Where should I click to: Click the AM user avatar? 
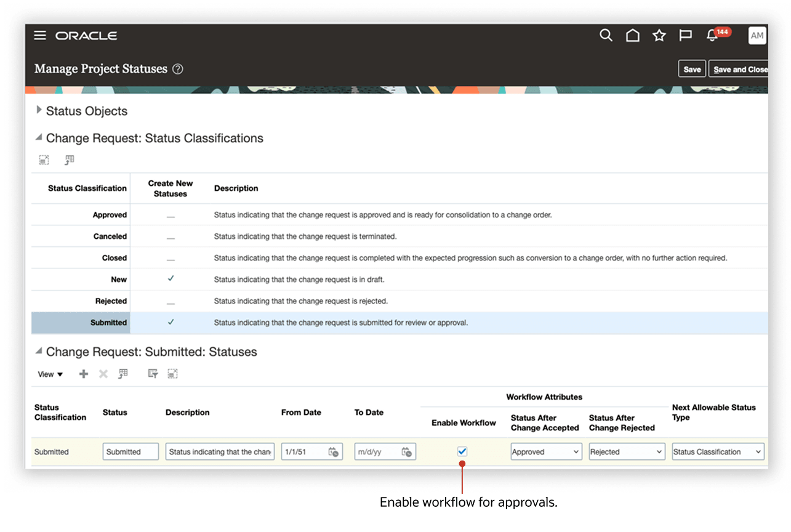pyautogui.click(x=757, y=36)
